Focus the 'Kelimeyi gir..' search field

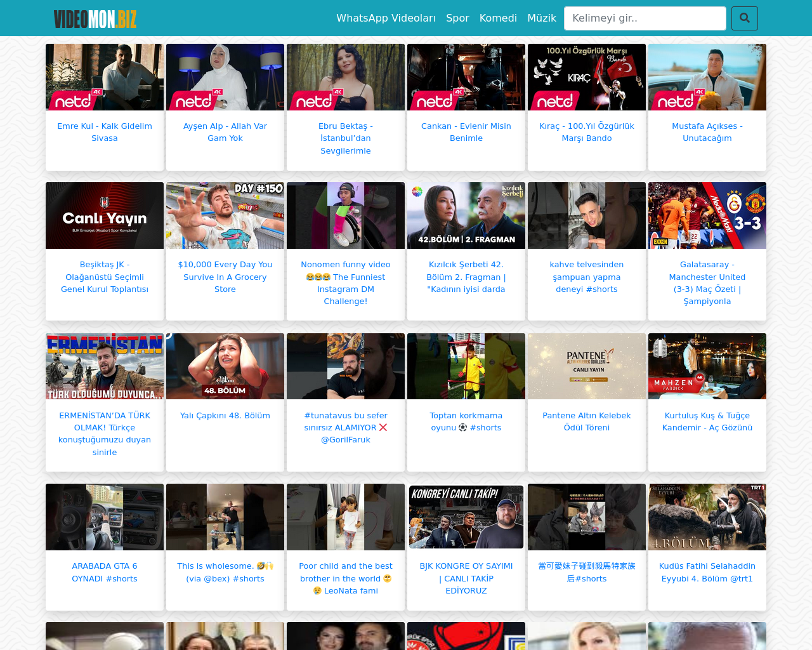pyautogui.click(x=645, y=18)
